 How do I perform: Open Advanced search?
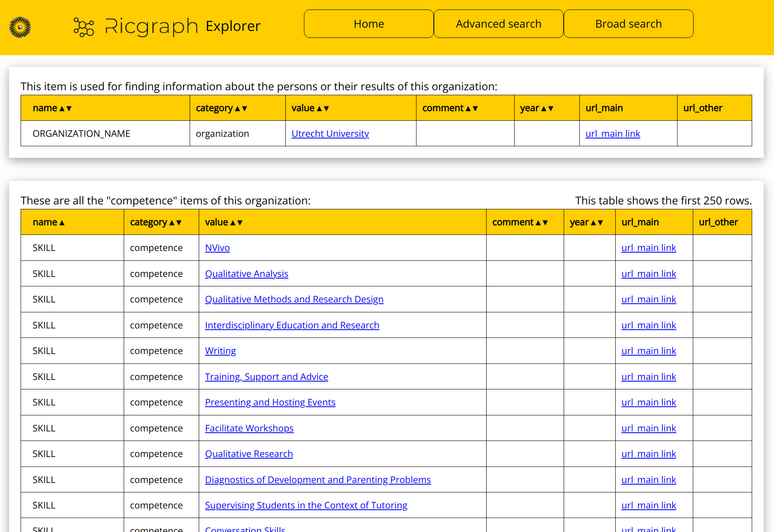[x=499, y=24]
